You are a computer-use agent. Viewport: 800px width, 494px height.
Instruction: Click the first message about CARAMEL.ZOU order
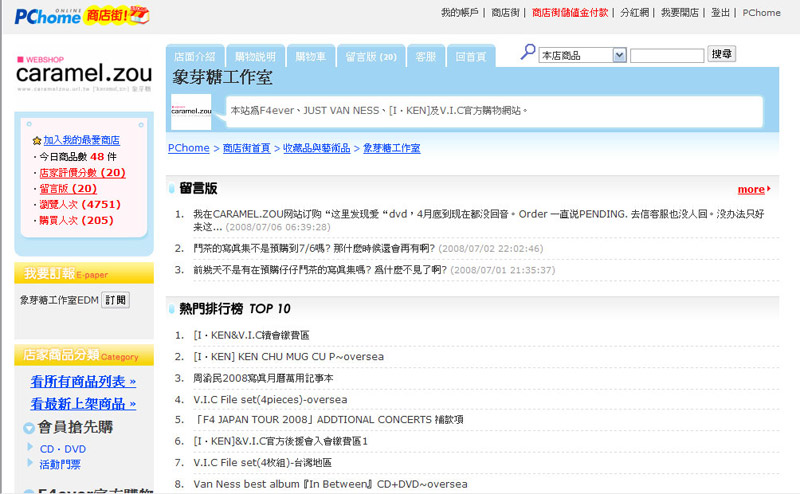(478, 220)
